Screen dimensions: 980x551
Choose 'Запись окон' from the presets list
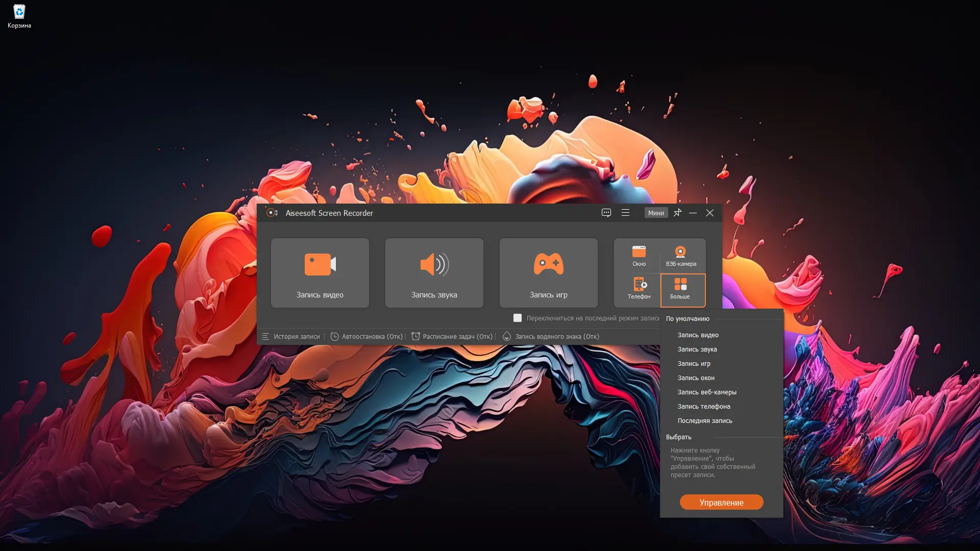click(696, 378)
